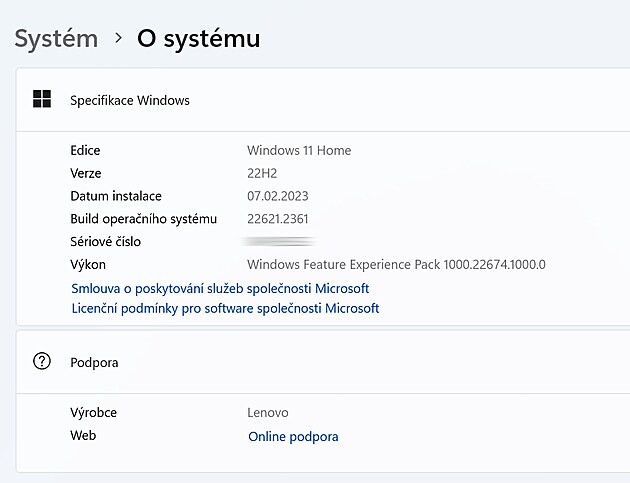This screenshot has height=483, width=630.
Task: Open the Online podpora link
Action: click(x=293, y=436)
